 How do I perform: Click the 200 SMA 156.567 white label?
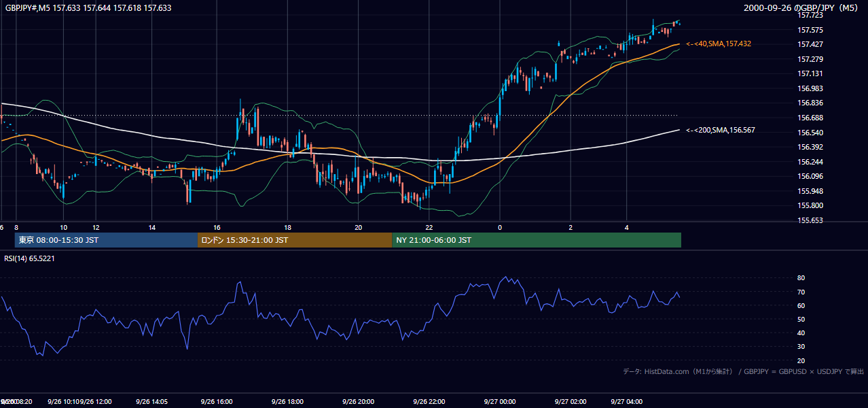tap(721, 130)
